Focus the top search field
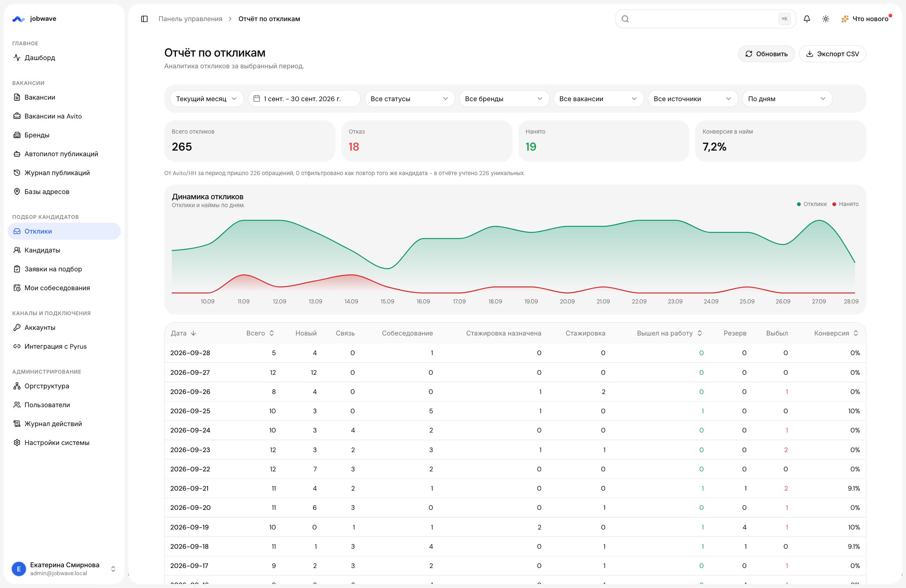Image resolution: width=906 pixels, height=588 pixels. 706,18
